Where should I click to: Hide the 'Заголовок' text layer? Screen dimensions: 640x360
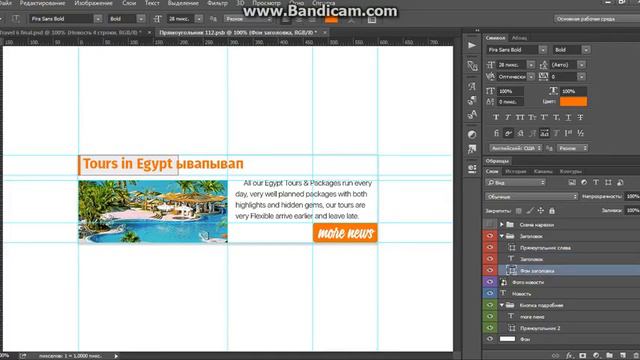[x=490, y=259]
